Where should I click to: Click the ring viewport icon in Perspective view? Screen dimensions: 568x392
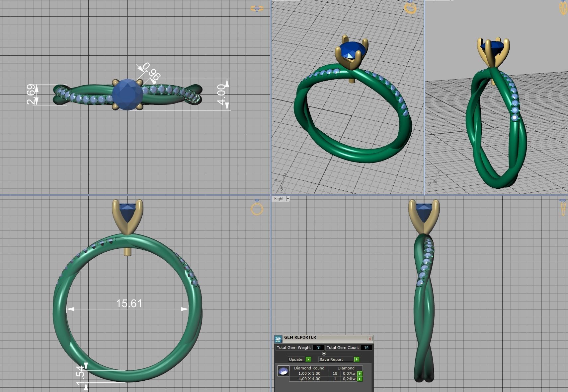410,7
